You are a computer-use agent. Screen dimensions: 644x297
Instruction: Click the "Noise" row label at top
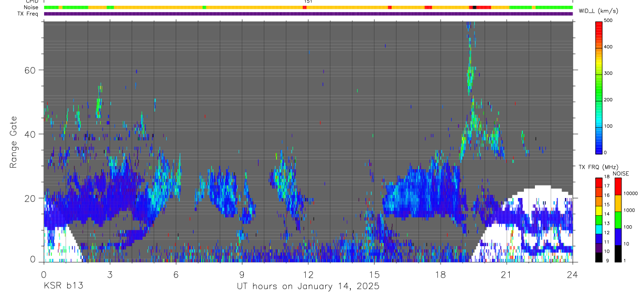[x=31, y=7]
